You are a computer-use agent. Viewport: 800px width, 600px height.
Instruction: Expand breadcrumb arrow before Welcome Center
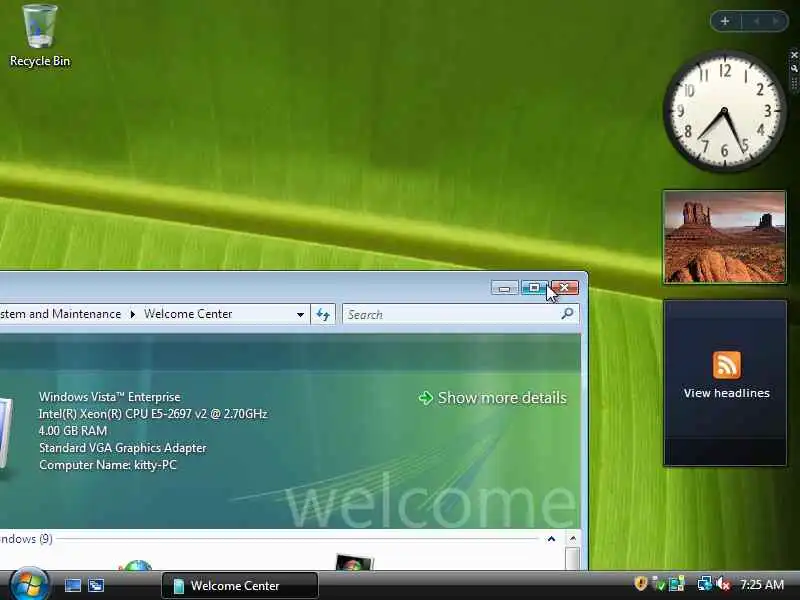(x=133, y=314)
